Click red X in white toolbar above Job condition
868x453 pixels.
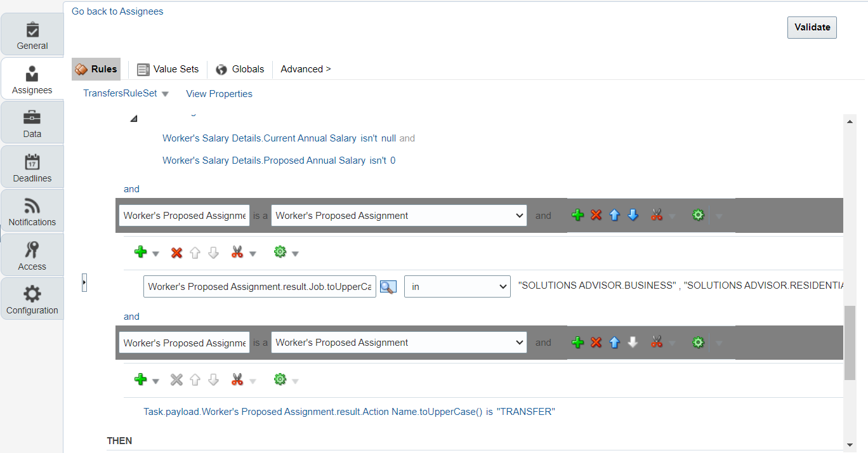[x=177, y=253]
